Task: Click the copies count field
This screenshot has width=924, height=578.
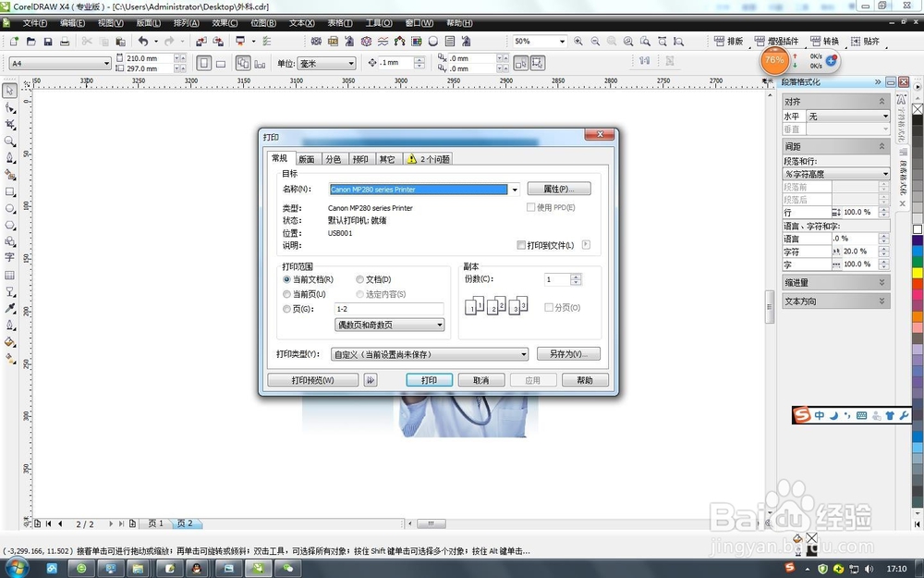Action: [557, 279]
